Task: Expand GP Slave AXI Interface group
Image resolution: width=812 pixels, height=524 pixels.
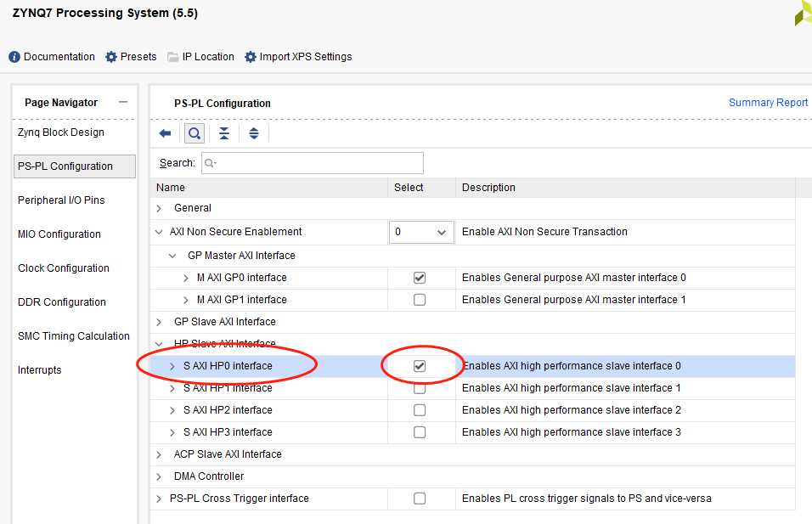Action: (159, 322)
